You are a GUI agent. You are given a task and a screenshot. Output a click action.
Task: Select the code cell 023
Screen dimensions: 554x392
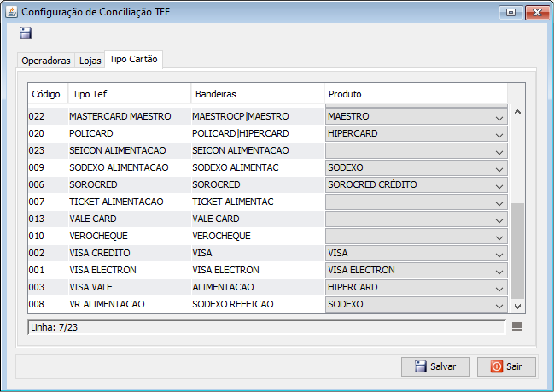(48, 150)
